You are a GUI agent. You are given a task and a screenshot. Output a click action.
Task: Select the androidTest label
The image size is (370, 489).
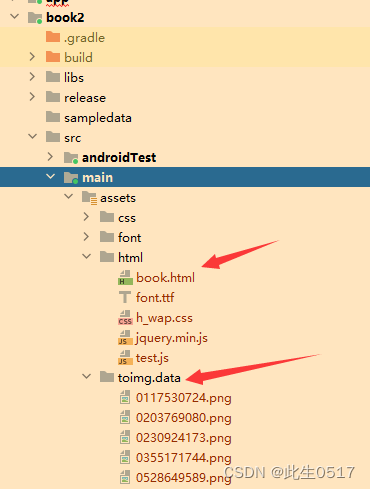tap(119, 157)
